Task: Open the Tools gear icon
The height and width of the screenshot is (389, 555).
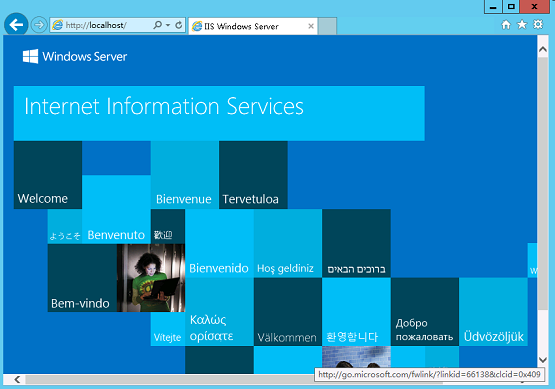Action: tap(538, 25)
